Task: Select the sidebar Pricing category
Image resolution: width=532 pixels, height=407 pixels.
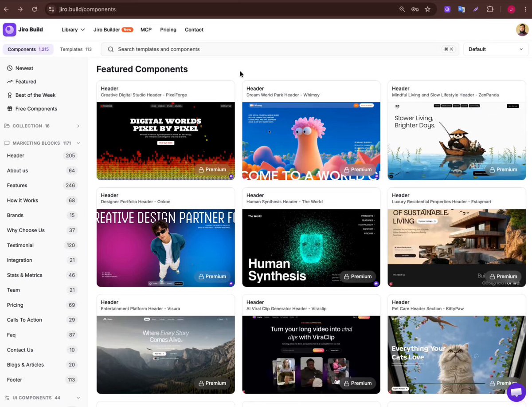Action: pyautogui.click(x=42, y=305)
